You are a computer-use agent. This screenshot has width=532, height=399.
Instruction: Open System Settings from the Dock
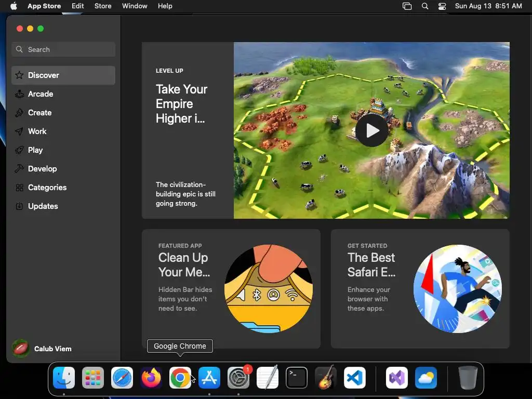point(238,378)
